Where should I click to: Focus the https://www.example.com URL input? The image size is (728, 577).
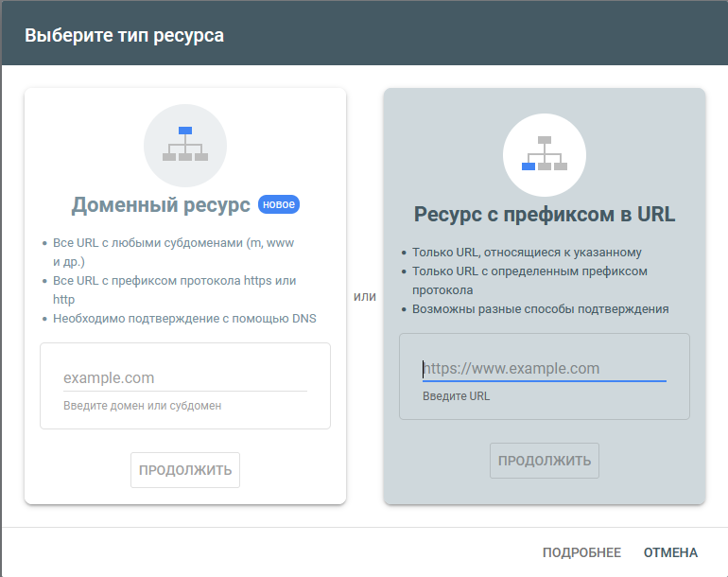[545, 369]
